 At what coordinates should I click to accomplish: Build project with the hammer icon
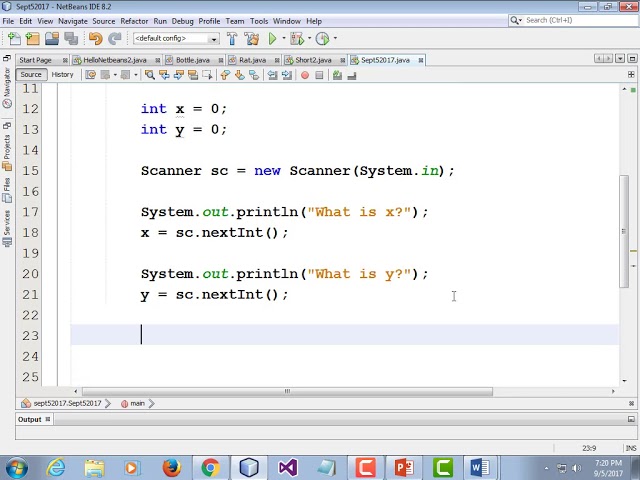point(232,38)
